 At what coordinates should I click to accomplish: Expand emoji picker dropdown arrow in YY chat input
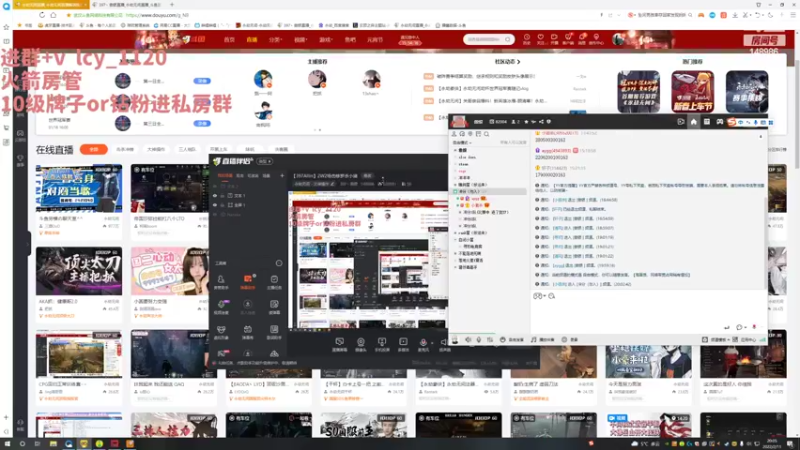click(544, 296)
